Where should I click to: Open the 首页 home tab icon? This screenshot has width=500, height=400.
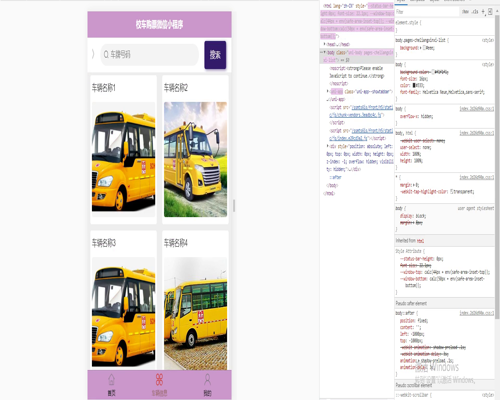111,380
